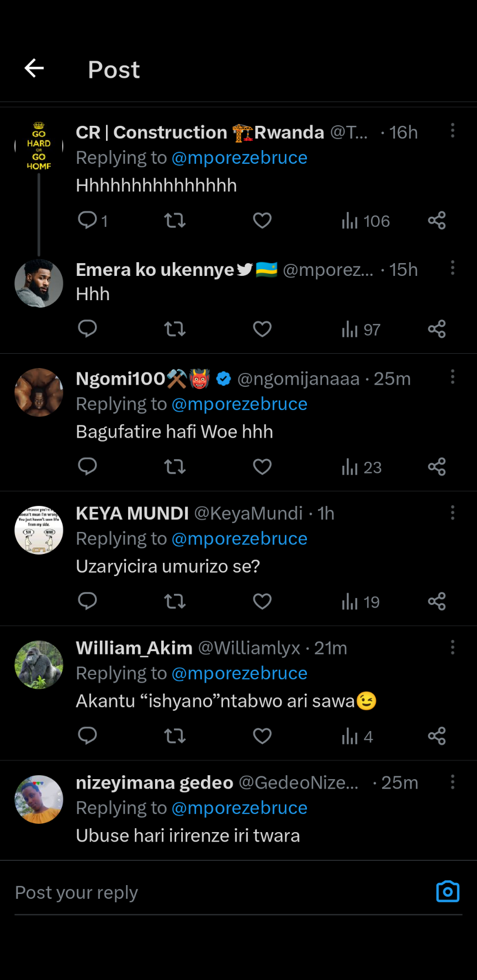Image resolution: width=477 pixels, height=980 pixels.
Task: View analytics on Ngomi100's reply
Action: 362,467
